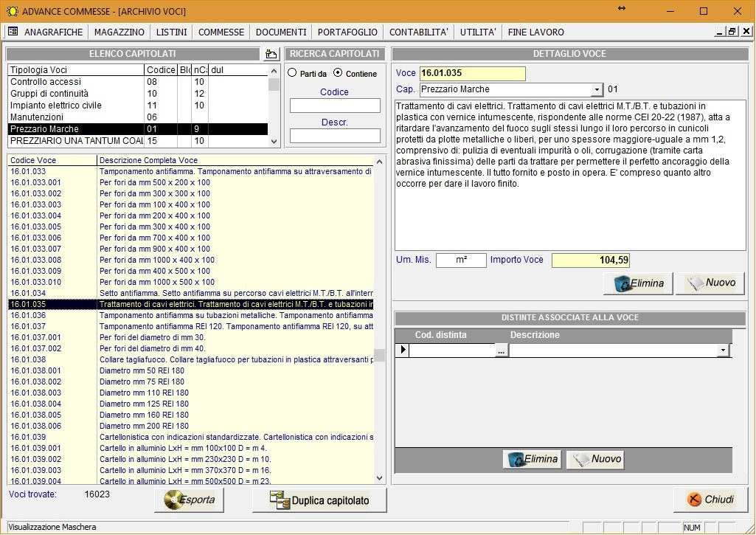The image size is (756, 535).
Task: Open the distinta Descrizione dropdown arrow
Action: coord(723,351)
